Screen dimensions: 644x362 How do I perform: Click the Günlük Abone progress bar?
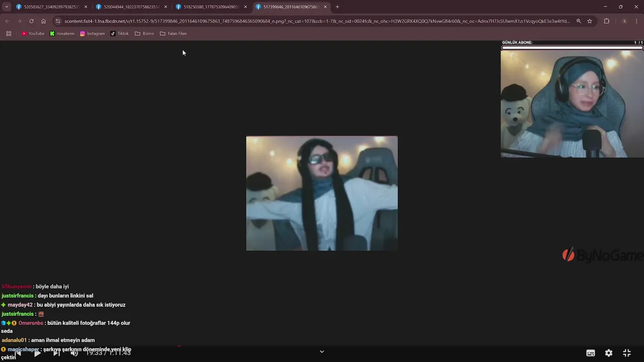(572, 48)
